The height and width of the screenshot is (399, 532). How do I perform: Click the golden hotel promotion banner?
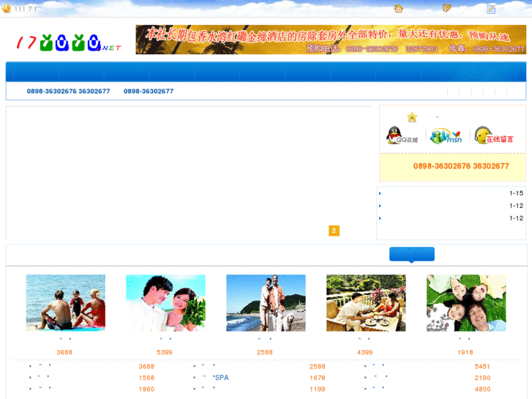tap(331, 40)
